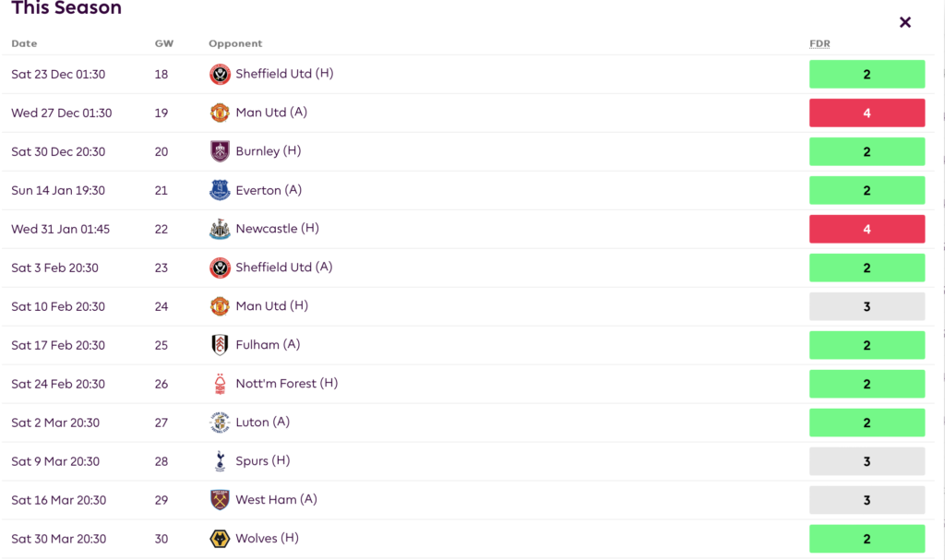Click the Burnley club crest
Screen dimensions: 945x560
click(x=220, y=151)
